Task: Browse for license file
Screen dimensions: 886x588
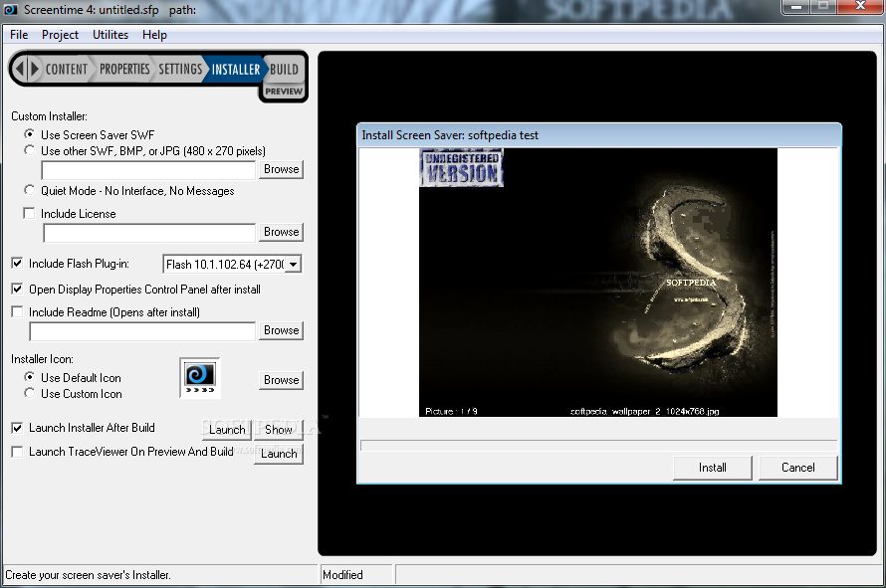Action: click(281, 232)
